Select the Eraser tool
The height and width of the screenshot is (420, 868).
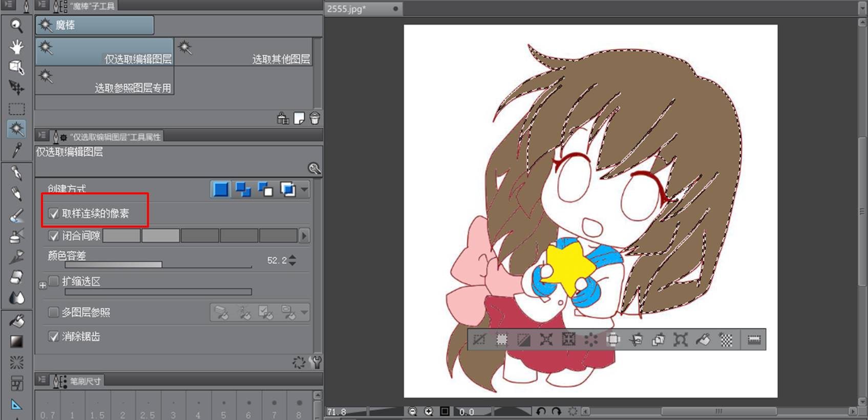coord(16,277)
